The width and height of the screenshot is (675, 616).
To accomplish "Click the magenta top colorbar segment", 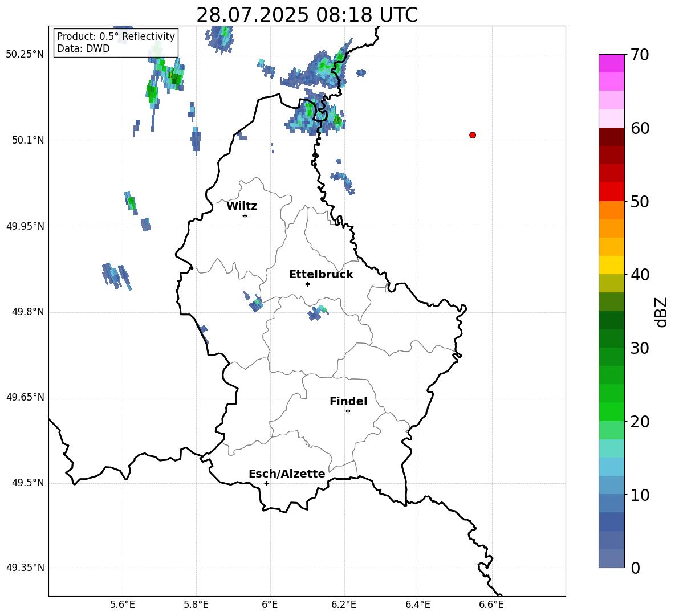I will coord(612,63).
